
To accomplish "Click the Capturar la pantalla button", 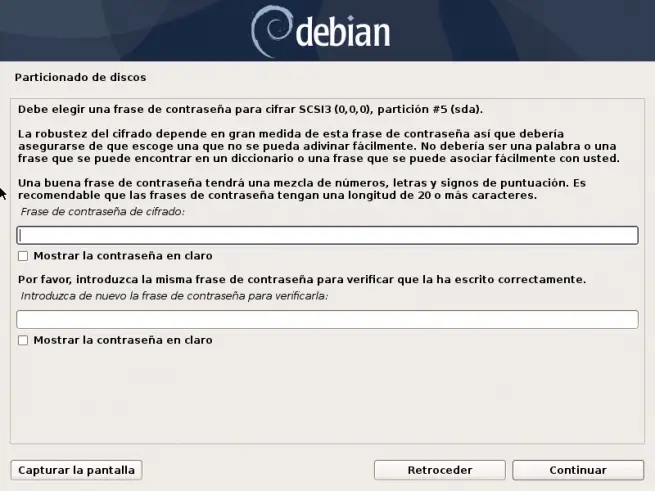I will 76,470.
